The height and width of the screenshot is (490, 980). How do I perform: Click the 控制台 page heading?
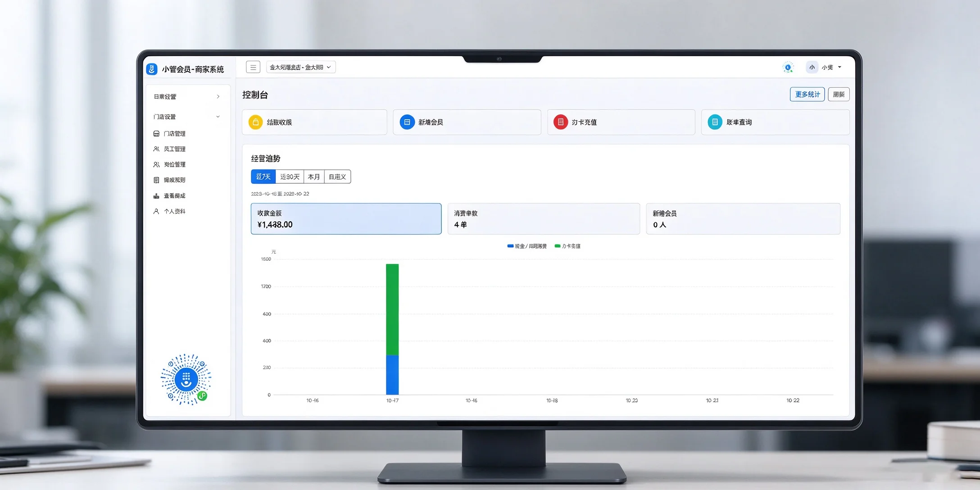[255, 95]
